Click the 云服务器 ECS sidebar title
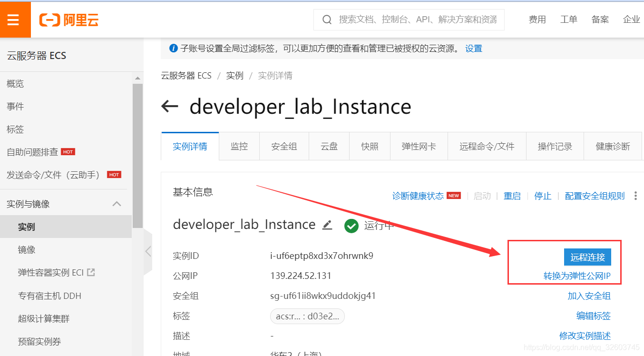 pyautogui.click(x=37, y=56)
